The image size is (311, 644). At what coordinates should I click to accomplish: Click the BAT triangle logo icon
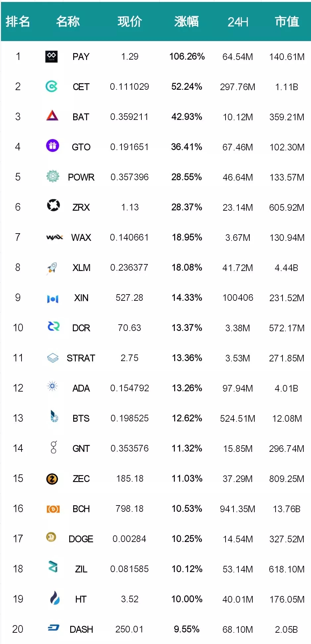coord(52,116)
